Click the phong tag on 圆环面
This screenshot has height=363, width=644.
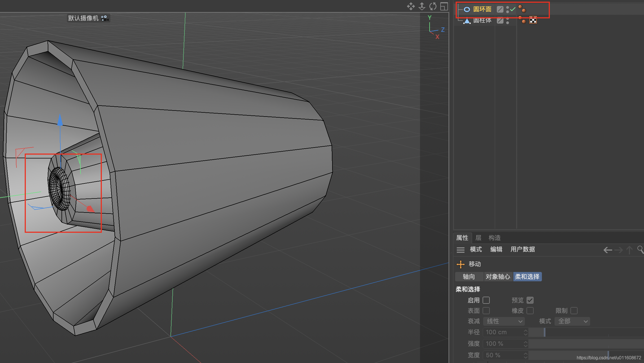pyautogui.click(x=522, y=9)
